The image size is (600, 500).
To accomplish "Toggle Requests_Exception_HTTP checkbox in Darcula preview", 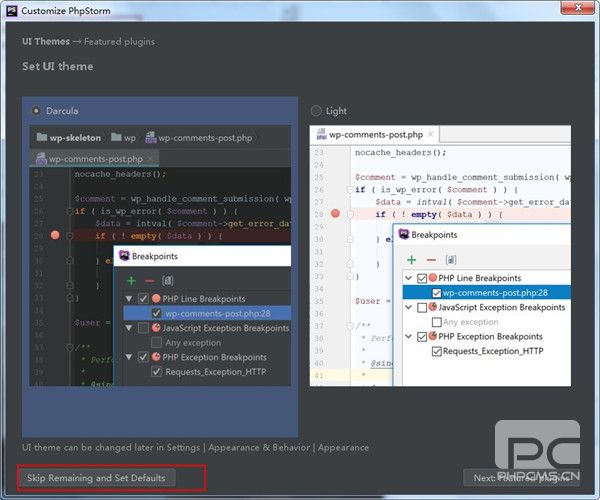I will [x=156, y=372].
